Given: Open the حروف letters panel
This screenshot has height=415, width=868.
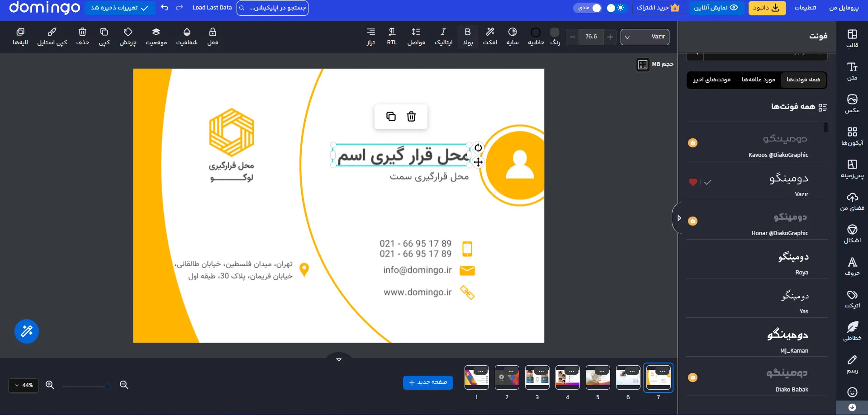Looking at the screenshot, I should tap(852, 266).
